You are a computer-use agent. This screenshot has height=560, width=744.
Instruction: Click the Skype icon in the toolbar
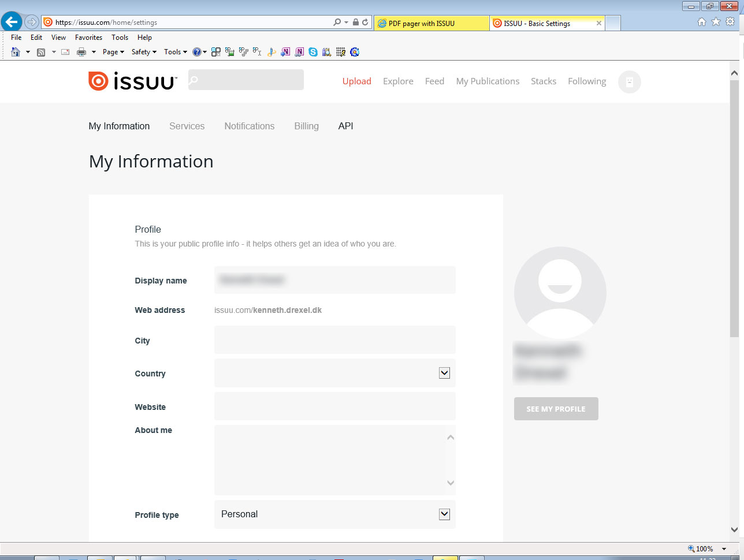313,52
